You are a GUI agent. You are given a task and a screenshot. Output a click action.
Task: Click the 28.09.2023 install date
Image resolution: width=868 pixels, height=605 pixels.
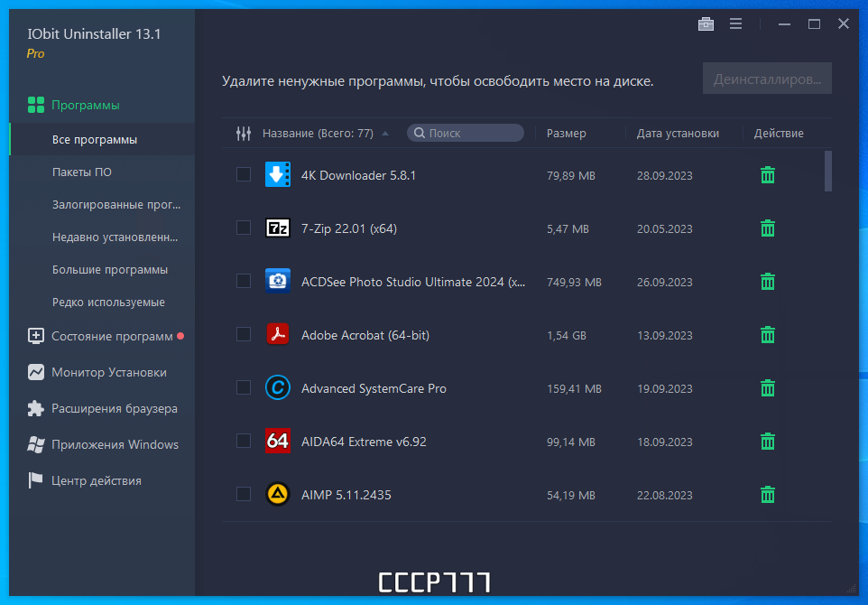[664, 175]
